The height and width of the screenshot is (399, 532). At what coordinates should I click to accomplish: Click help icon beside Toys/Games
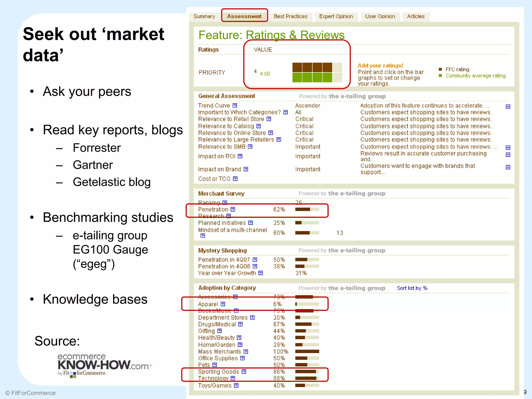click(x=236, y=385)
